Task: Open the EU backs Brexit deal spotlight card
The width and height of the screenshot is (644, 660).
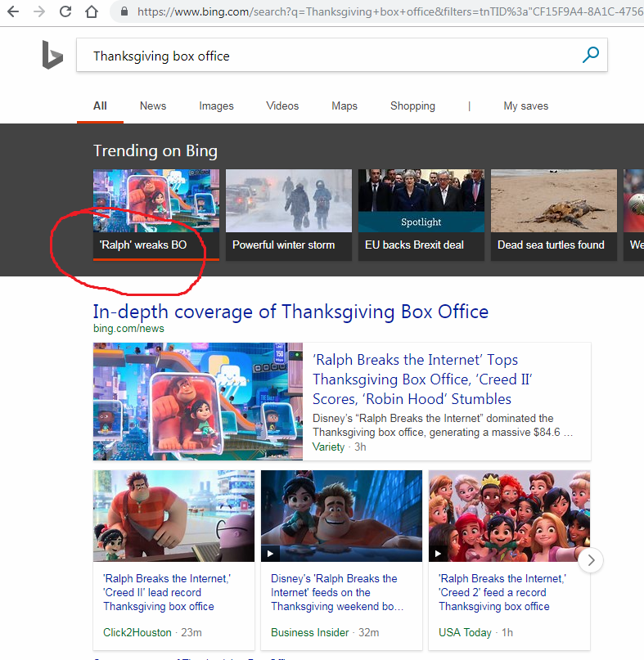Action: 421,214
